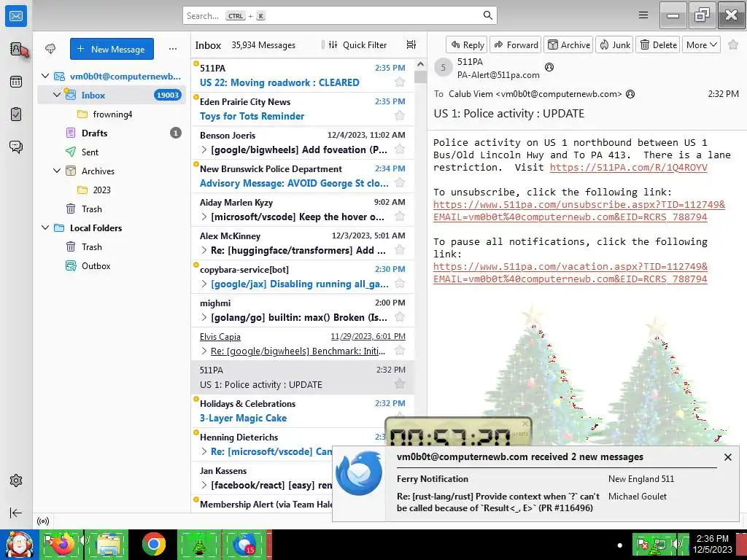Open the Mail space icon
Screen dimensions: 747x560
click(16, 16)
